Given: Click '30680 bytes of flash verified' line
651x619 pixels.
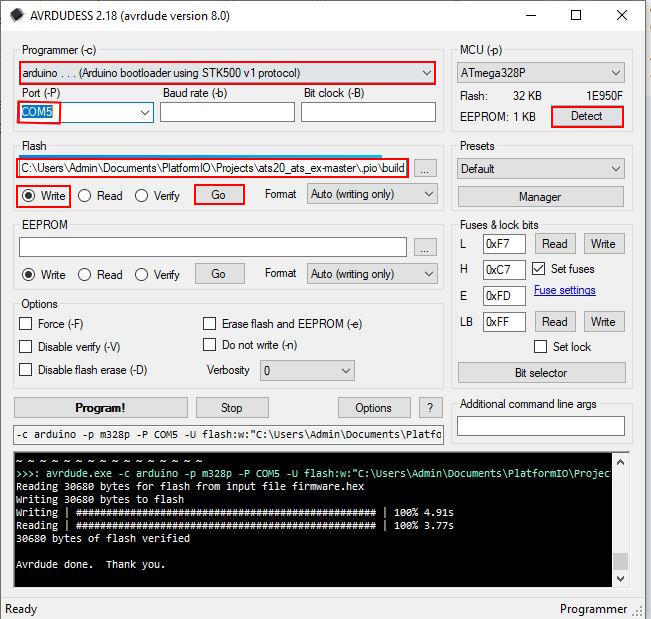Looking at the screenshot, I should (x=103, y=538).
